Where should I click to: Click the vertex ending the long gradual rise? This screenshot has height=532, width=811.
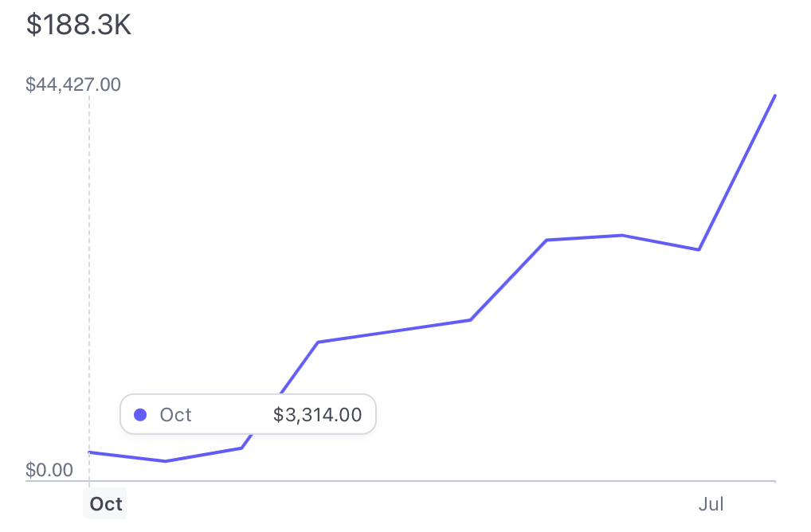pos(470,320)
